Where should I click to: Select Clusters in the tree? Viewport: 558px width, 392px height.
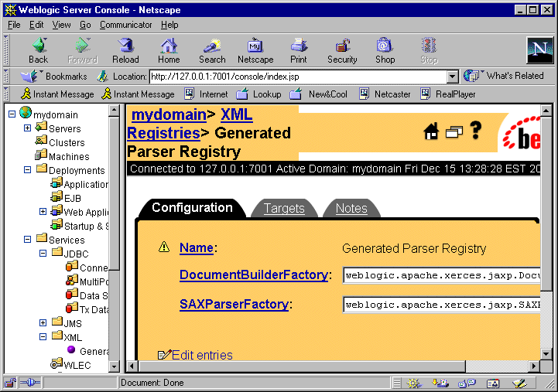(67, 142)
